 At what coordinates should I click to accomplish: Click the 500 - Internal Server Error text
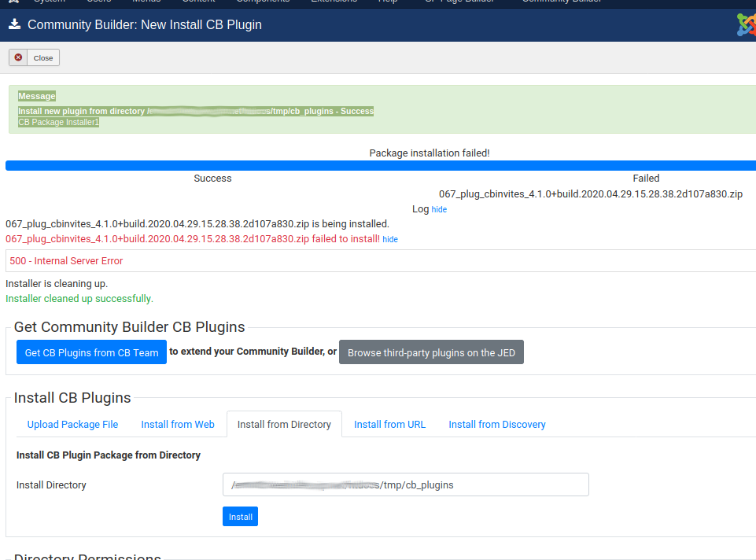tap(66, 261)
